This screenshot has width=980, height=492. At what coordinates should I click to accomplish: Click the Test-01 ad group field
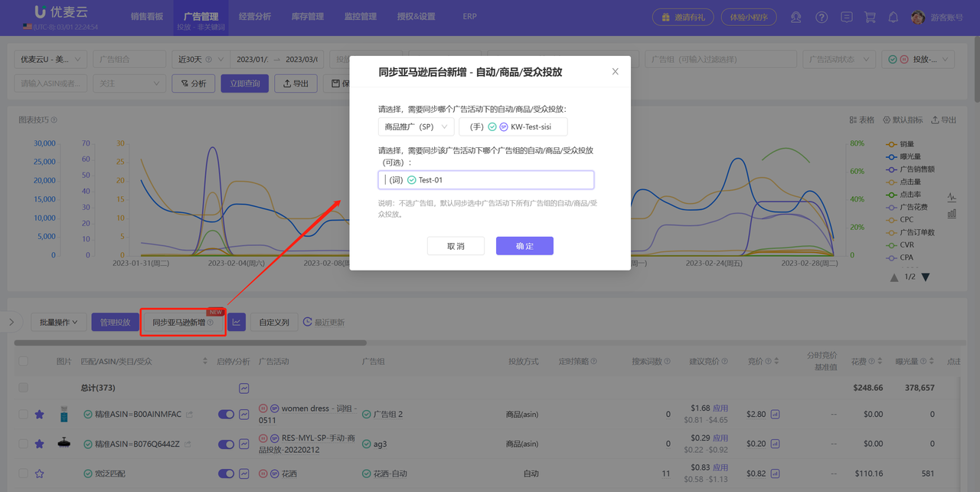click(x=485, y=180)
